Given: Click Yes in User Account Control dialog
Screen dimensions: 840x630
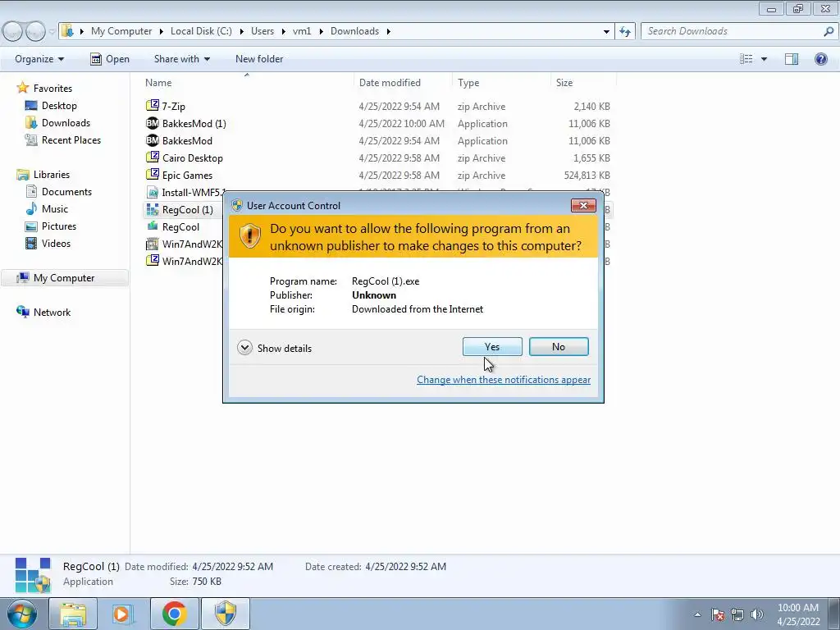Looking at the screenshot, I should 492,347.
